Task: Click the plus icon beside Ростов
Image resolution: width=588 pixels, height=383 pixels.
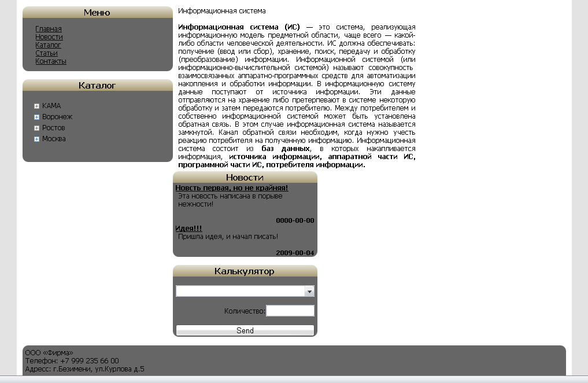Action: [x=37, y=128]
